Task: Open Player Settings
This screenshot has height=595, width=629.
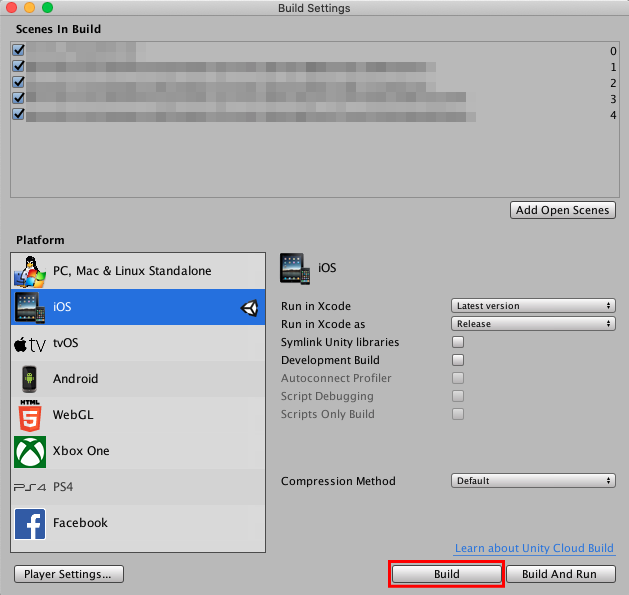Action: (x=69, y=574)
